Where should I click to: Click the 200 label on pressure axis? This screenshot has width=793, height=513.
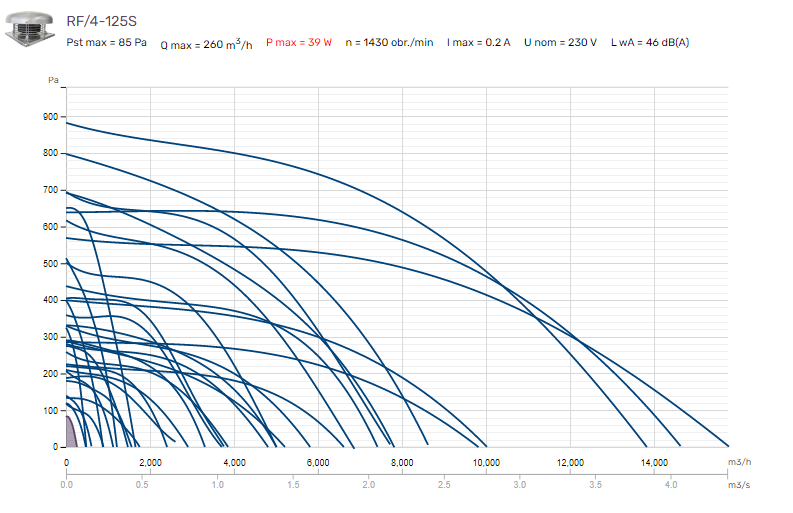point(51,374)
